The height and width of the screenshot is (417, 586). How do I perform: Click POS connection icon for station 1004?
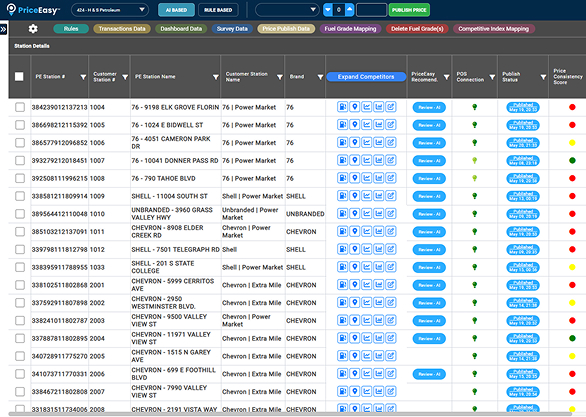tap(475, 107)
